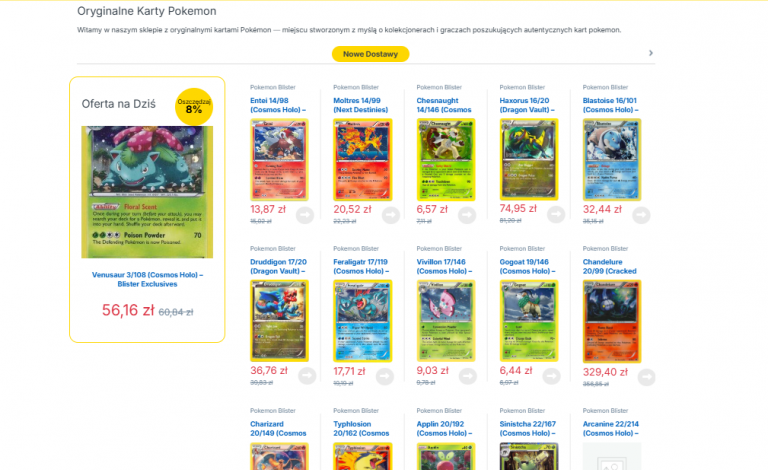Click add-to-cart arrow for Feraligatr 17/119
The width and height of the screenshot is (768, 470).
point(385,376)
